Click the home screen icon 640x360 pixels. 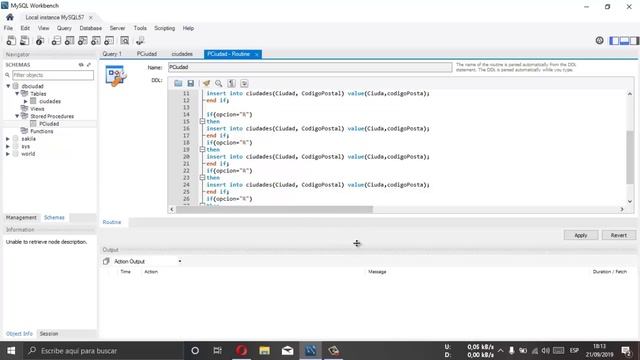click(x=10, y=17)
